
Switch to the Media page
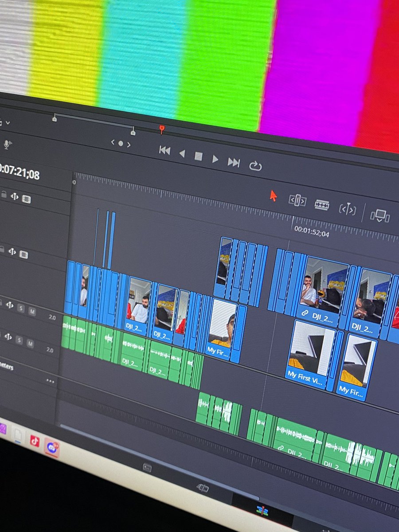coord(147,467)
